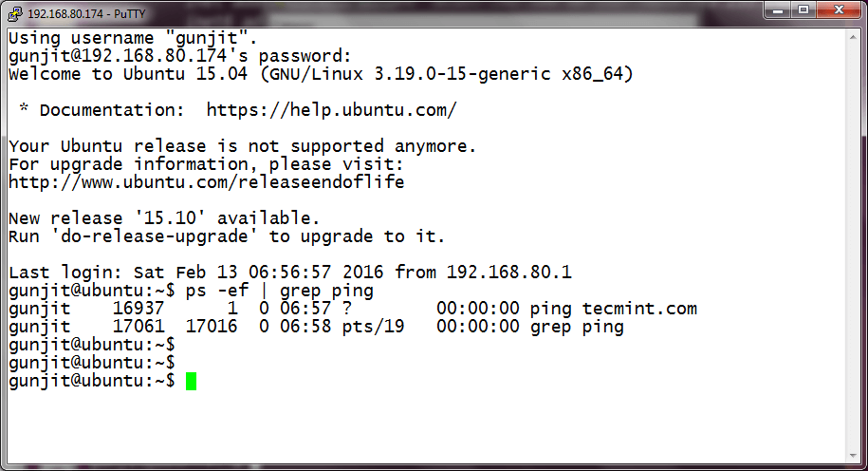Click the 'Using username "gunjit"' line
Screen dimensions: 868x471
coord(133,39)
